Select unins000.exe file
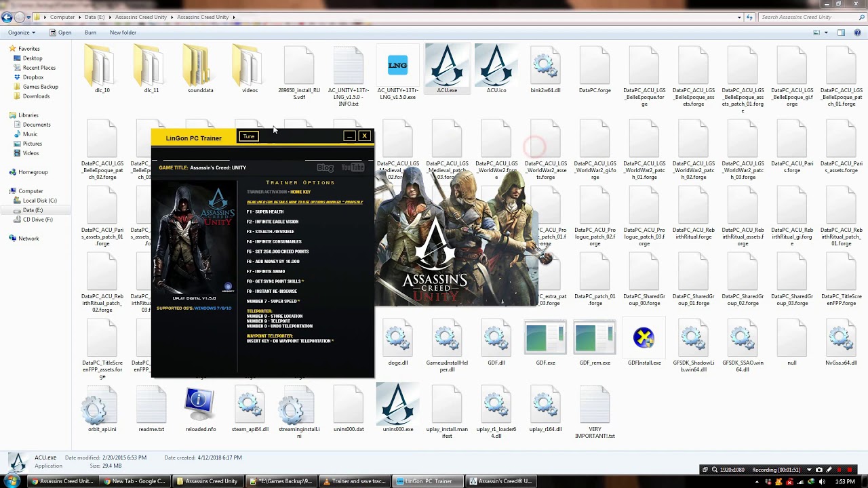 (x=398, y=409)
